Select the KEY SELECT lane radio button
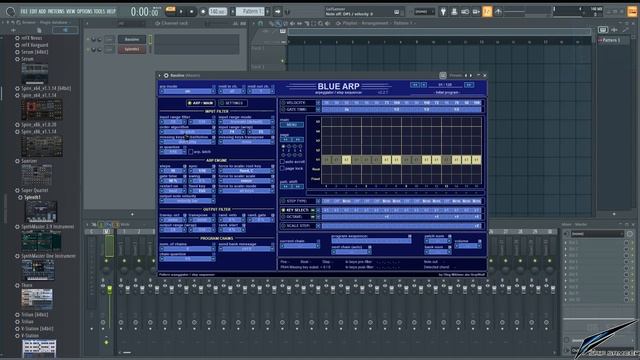The height and width of the screenshot is (360, 640). click(x=283, y=210)
